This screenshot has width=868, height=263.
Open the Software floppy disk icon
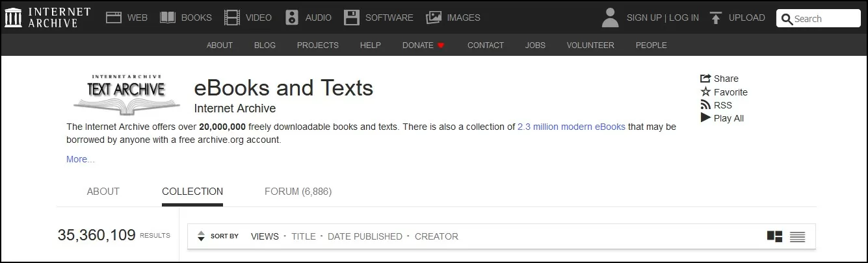click(x=352, y=18)
